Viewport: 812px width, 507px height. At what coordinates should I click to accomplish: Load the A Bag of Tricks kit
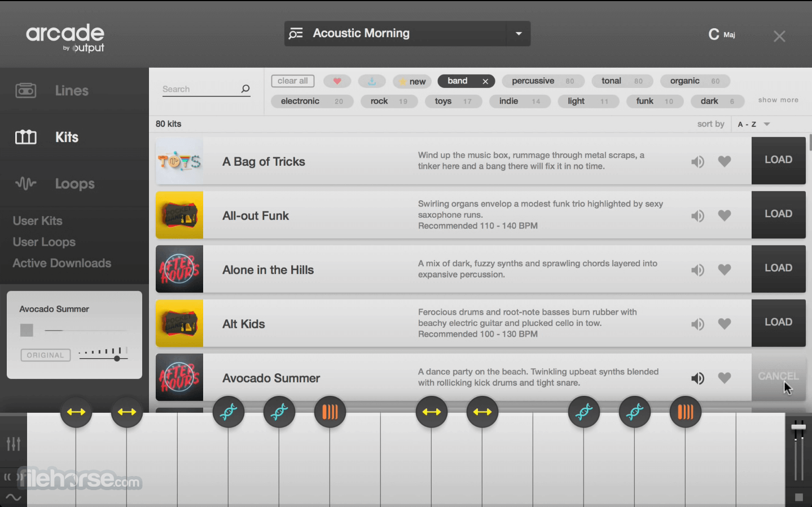tap(778, 160)
